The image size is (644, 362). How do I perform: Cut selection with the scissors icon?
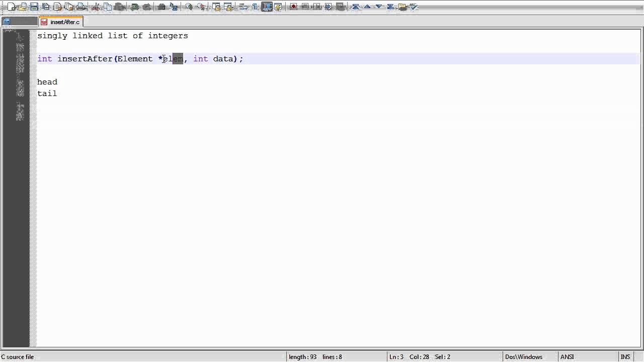coord(95,7)
